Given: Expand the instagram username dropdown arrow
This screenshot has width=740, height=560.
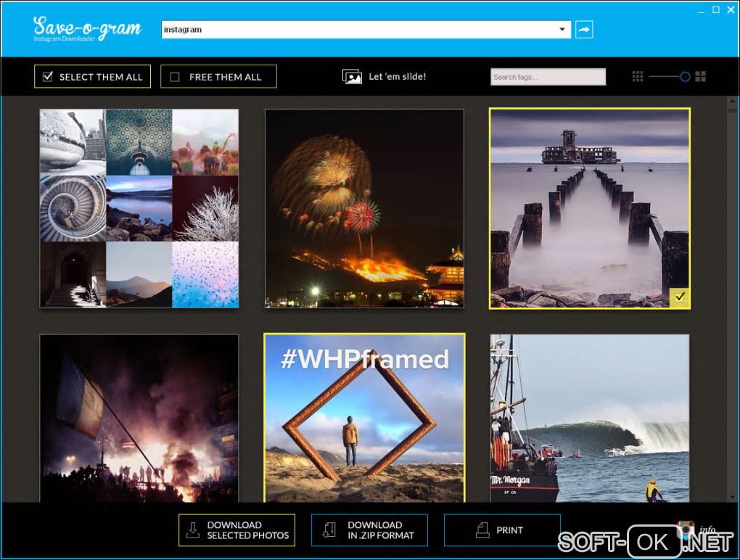Looking at the screenshot, I should click(x=562, y=29).
